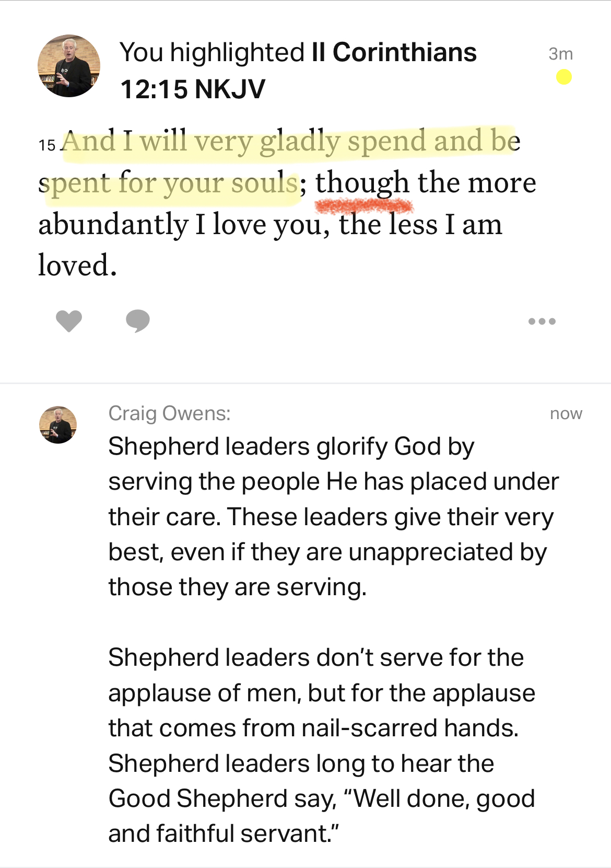Viewport: 611px width, 868px height.
Task: Open the three-dot more options menu
Action: (x=542, y=321)
